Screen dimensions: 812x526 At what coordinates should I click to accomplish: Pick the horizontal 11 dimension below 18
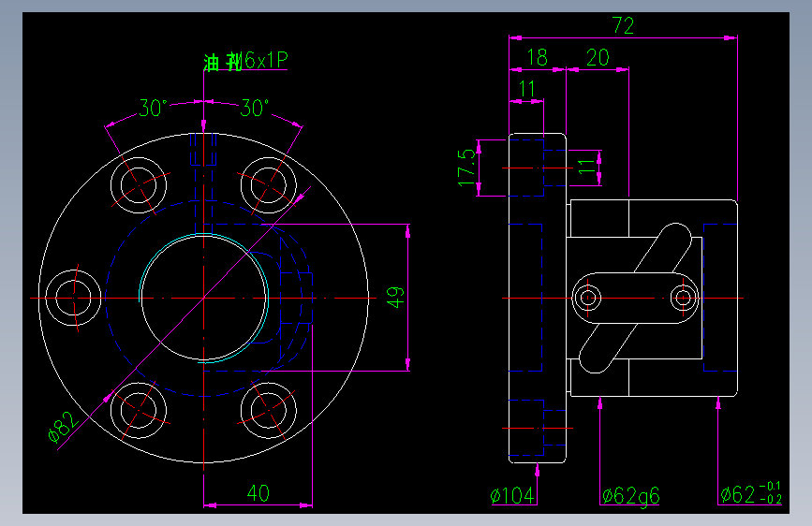pos(527,89)
